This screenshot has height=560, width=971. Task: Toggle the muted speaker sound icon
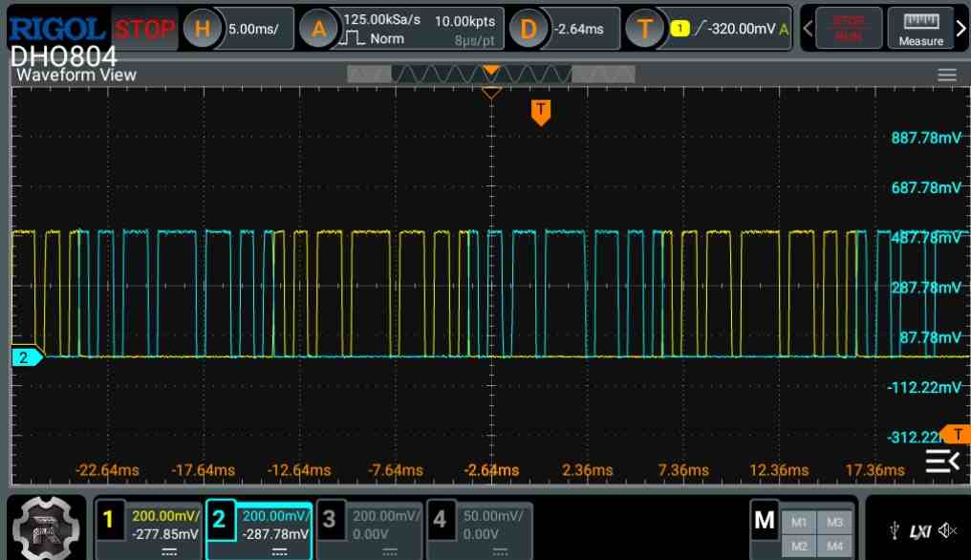click(x=947, y=530)
